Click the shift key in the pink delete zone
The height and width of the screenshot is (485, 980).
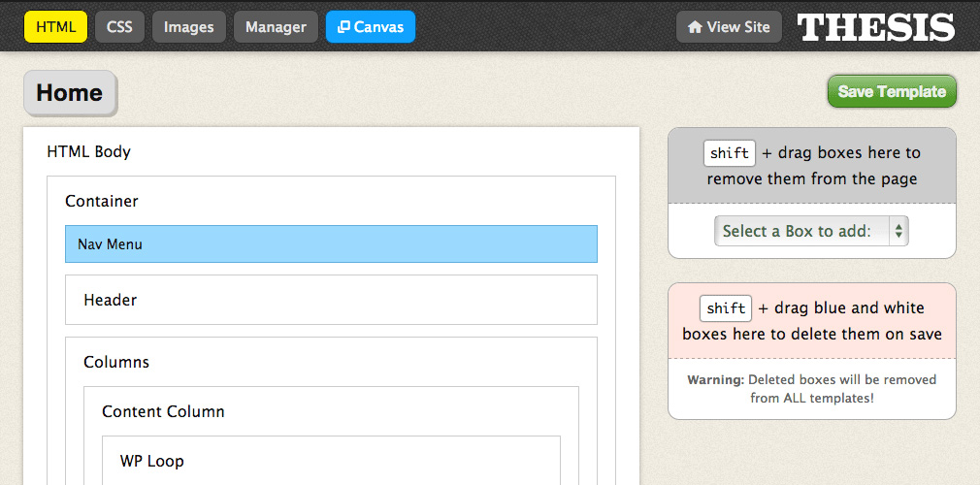click(x=726, y=308)
